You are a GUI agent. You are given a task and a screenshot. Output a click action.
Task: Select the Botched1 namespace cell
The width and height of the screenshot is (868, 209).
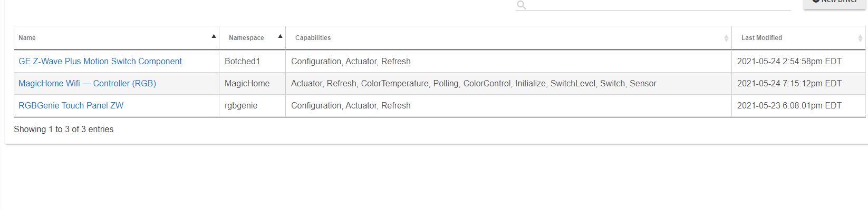pyautogui.click(x=253, y=61)
